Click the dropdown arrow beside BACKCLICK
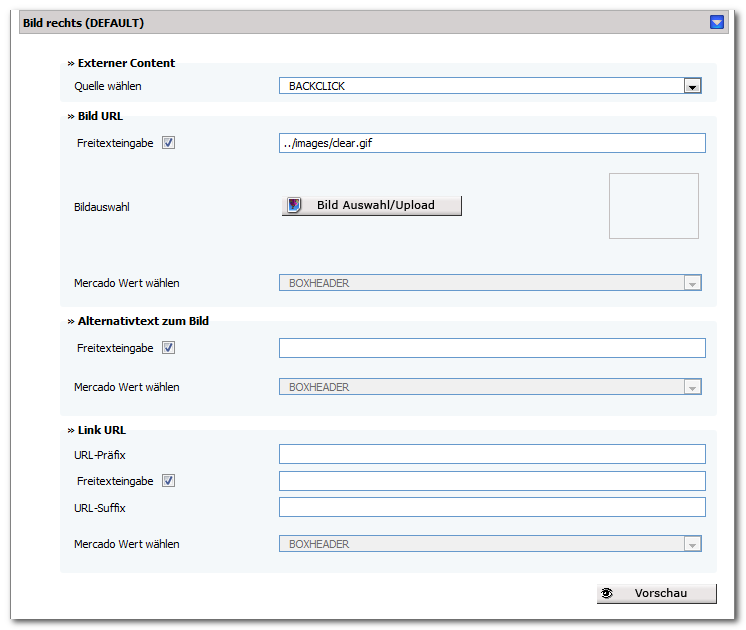 tap(692, 87)
